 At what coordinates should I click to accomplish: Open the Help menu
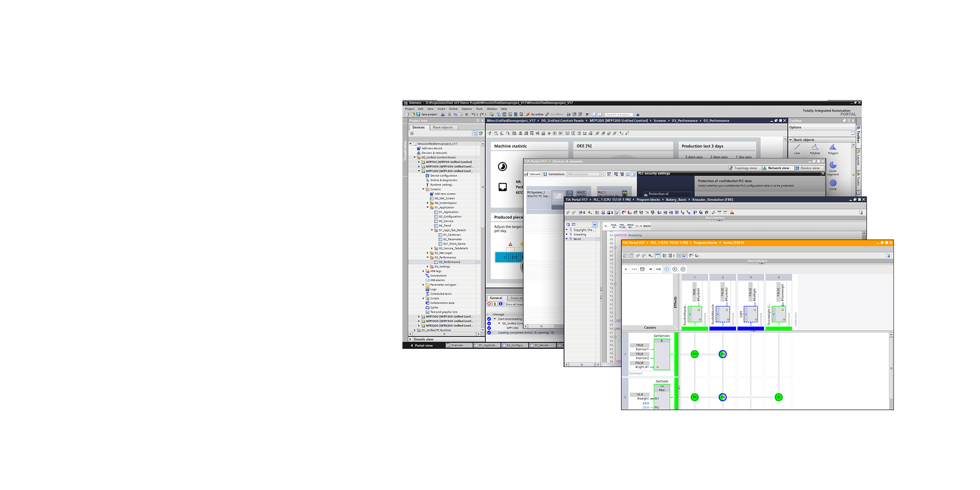504,109
